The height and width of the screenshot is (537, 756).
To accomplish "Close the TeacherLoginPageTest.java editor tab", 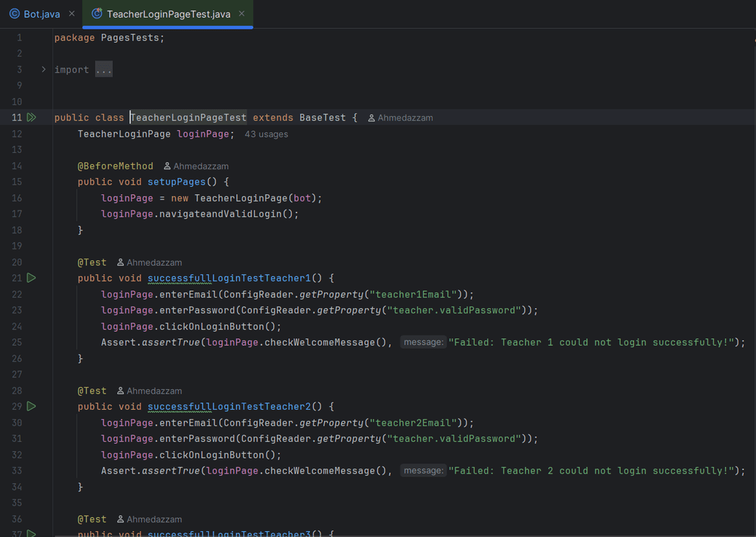I will coord(241,14).
